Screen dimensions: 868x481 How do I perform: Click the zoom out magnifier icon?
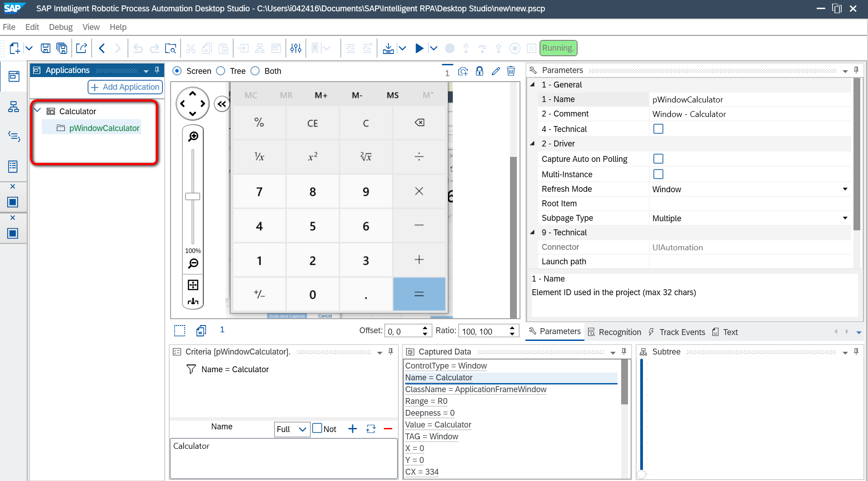coord(193,263)
